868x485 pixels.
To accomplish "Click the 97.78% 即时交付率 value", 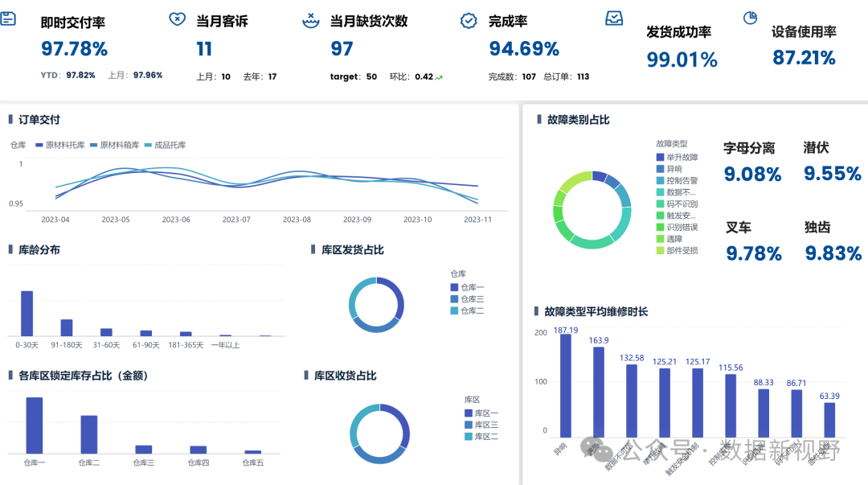I will coord(74,49).
